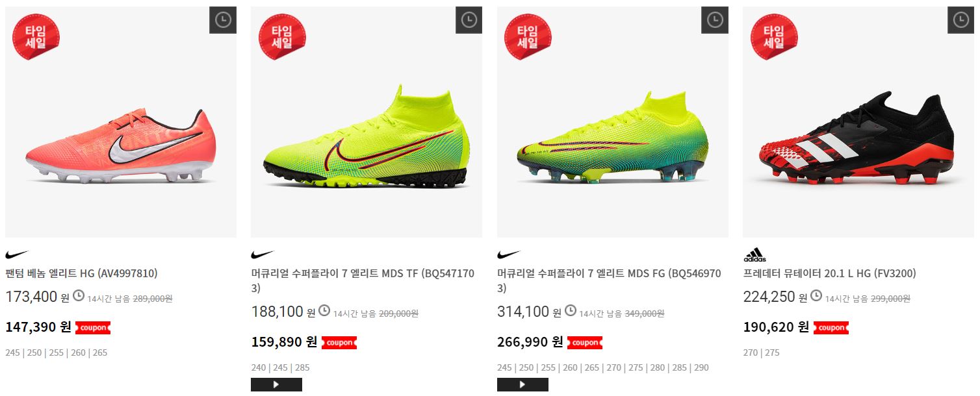
Task: Click clock icon on Phantom Venom image corner
Action: tap(223, 20)
